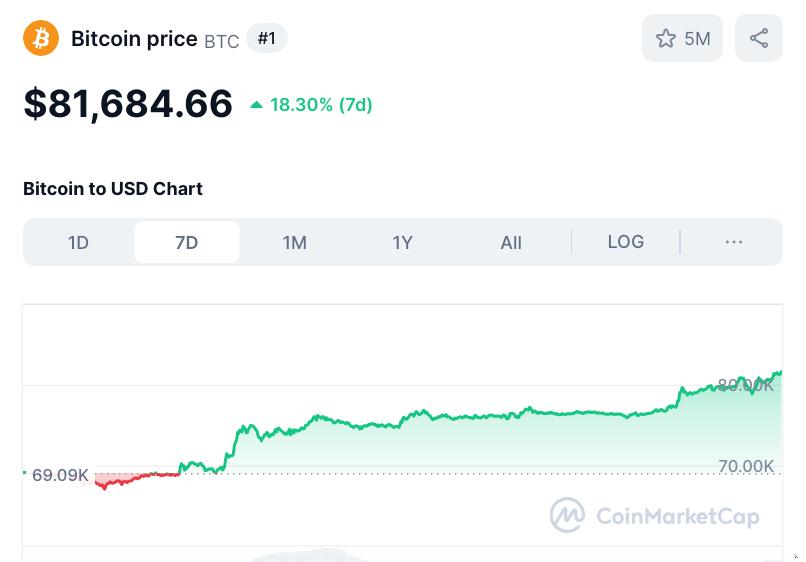Click the #1 rank badge

click(266, 39)
